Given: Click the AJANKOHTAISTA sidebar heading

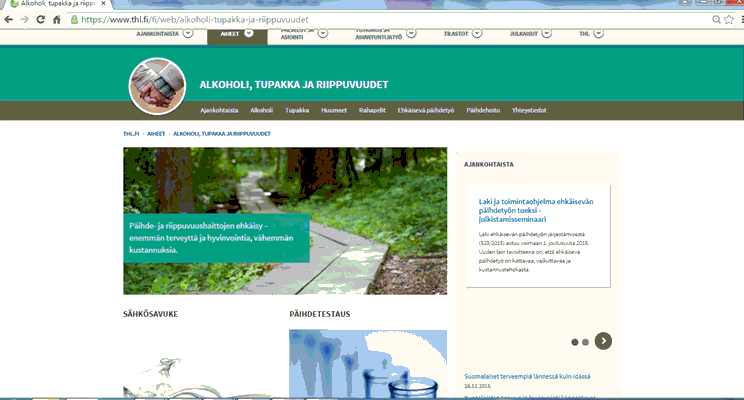Looking at the screenshot, I should pyautogui.click(x=489, y=165).
